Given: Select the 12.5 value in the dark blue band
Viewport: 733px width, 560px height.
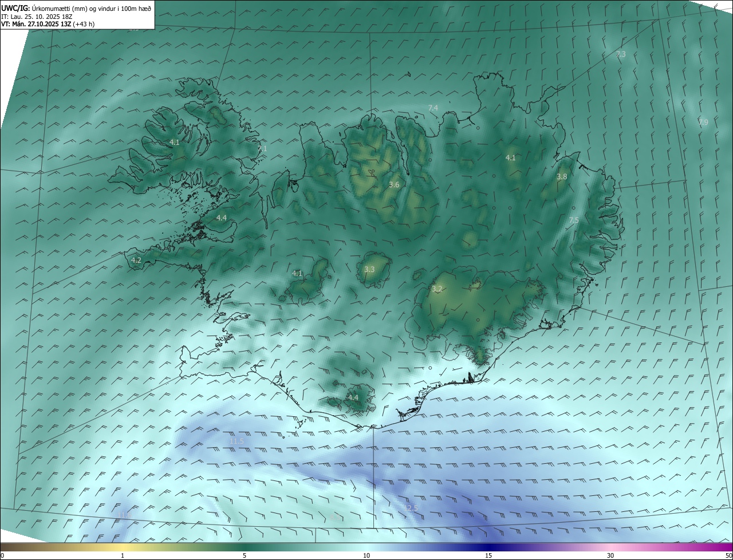Looking at the screenshot, I should 410,508.
